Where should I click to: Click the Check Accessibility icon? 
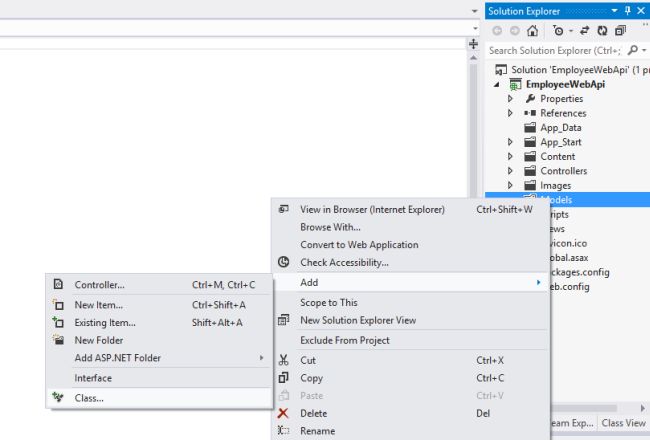click(284, 262)
